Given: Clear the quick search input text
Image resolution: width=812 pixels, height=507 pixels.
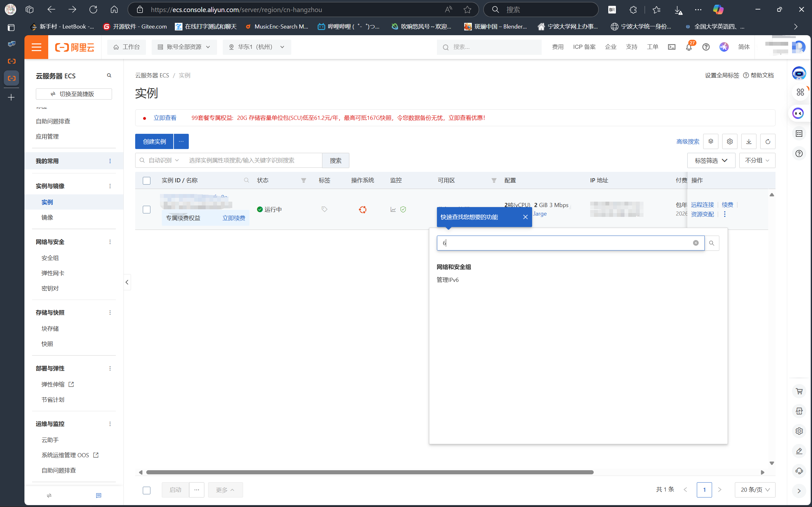Looking at the screenshot, I should point(696,243).
